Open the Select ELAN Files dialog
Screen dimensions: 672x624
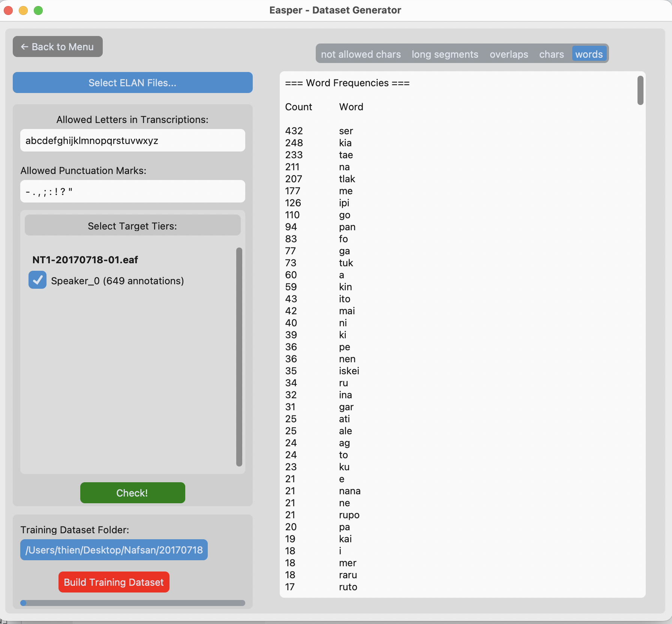132,82
